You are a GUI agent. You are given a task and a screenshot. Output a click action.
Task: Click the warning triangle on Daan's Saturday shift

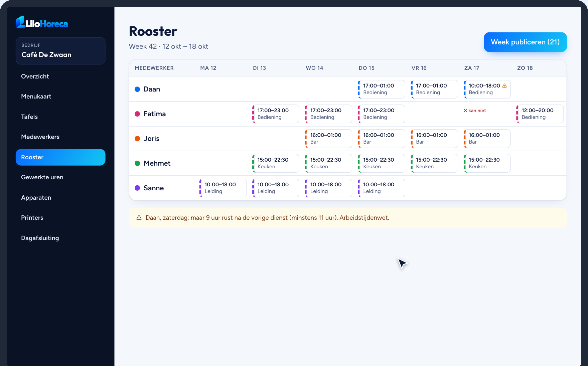click(x=504, y=86)
